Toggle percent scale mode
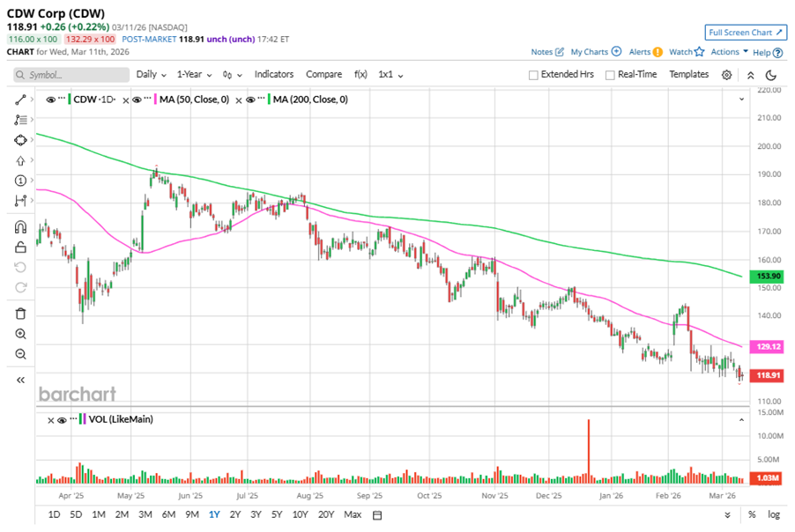The height and width of the screenshot is (532, 795). [752, 514]
